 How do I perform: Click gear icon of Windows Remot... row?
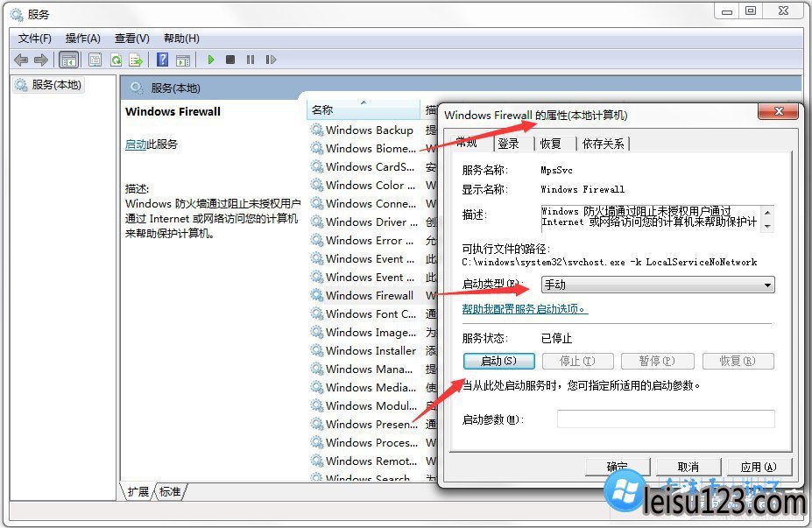[317, 461]
